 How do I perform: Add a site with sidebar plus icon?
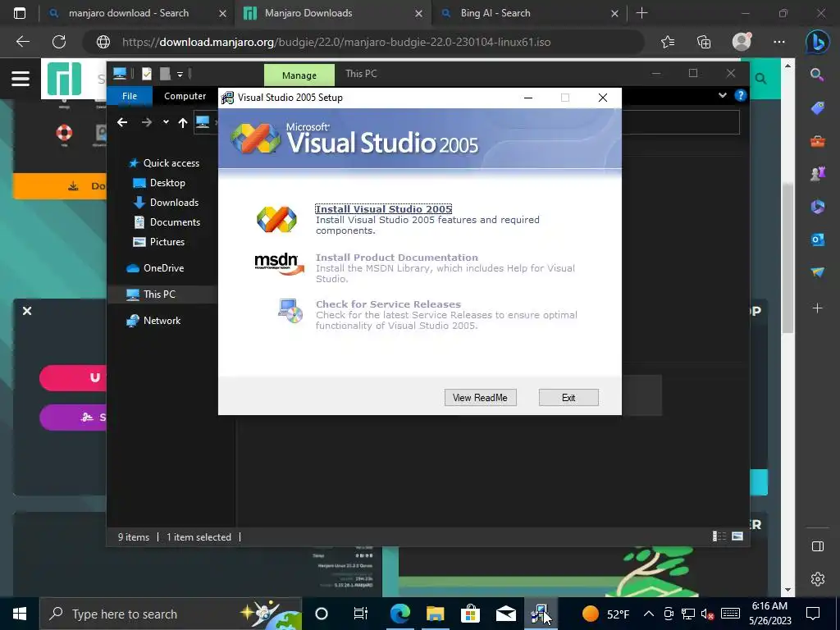click(818, 308)
